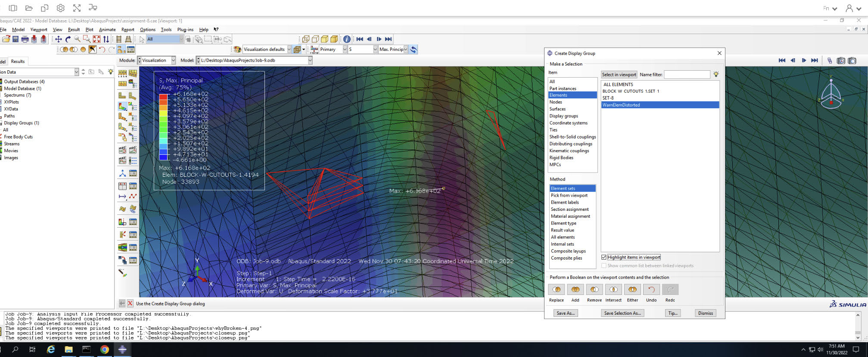Choose the Box zoom tool
This screenshot has width=868, height=357.
point(87,39)
